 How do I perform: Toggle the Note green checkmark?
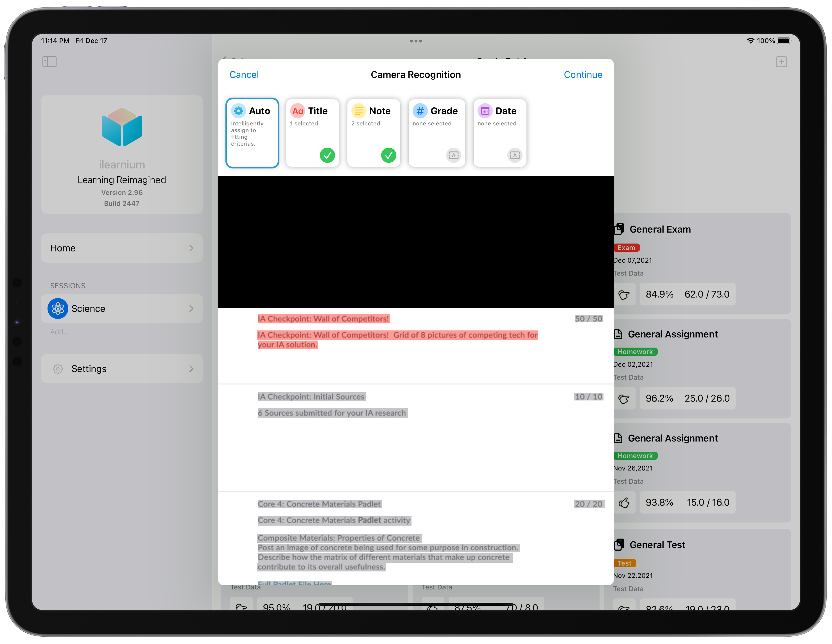click(x=388, y=155)
